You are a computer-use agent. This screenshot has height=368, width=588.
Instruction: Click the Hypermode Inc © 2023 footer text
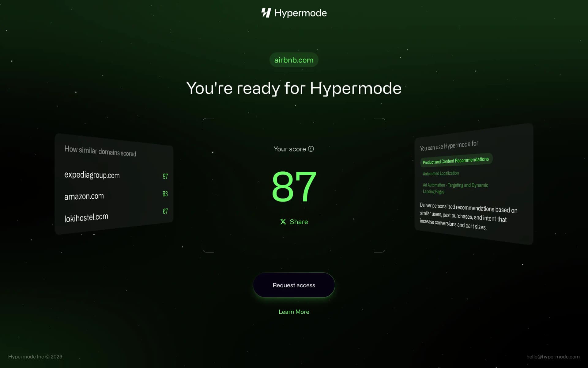(x=35, y=357)
